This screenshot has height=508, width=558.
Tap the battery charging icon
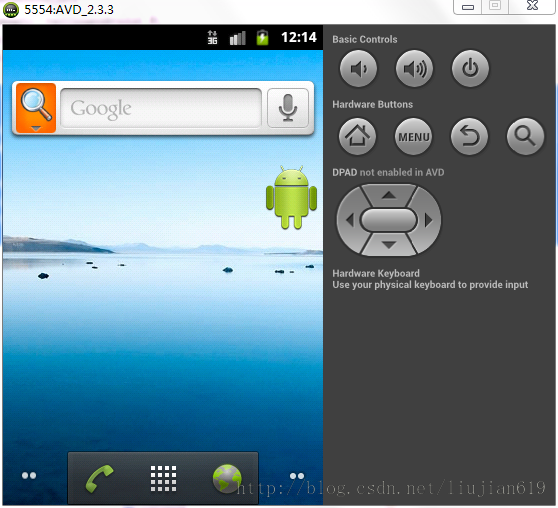(x=263, y=37)
